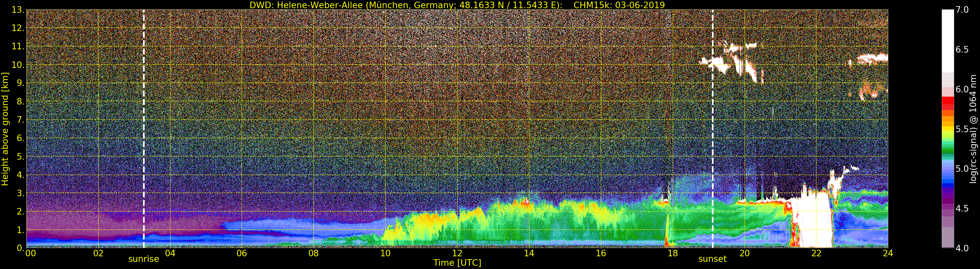Click the "1." height tick label
Image resolution: width=980 pixels, height=269 pixels.
[x=20, y=230]
